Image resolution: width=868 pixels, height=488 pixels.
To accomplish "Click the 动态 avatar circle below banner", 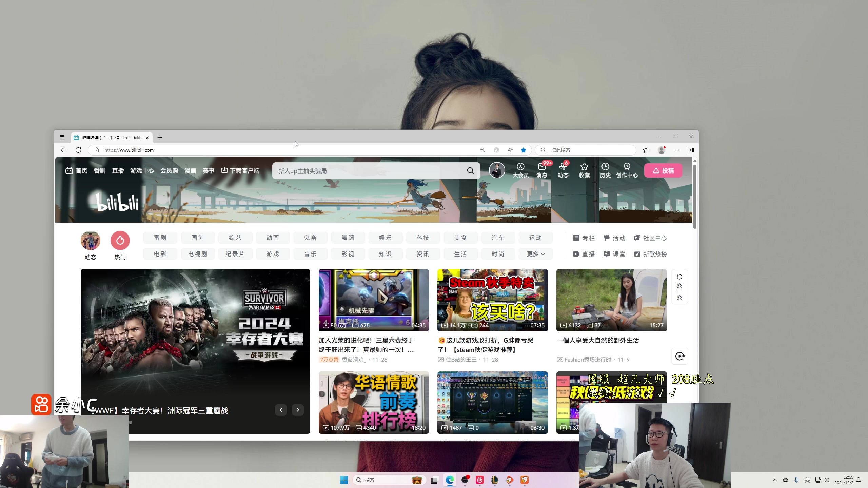I will [91, 241].
